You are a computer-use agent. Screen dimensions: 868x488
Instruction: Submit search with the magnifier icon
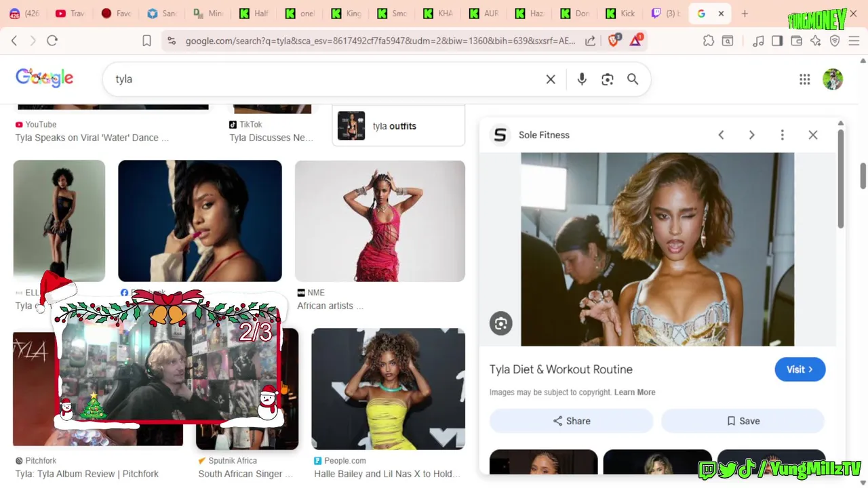(633, 79)
